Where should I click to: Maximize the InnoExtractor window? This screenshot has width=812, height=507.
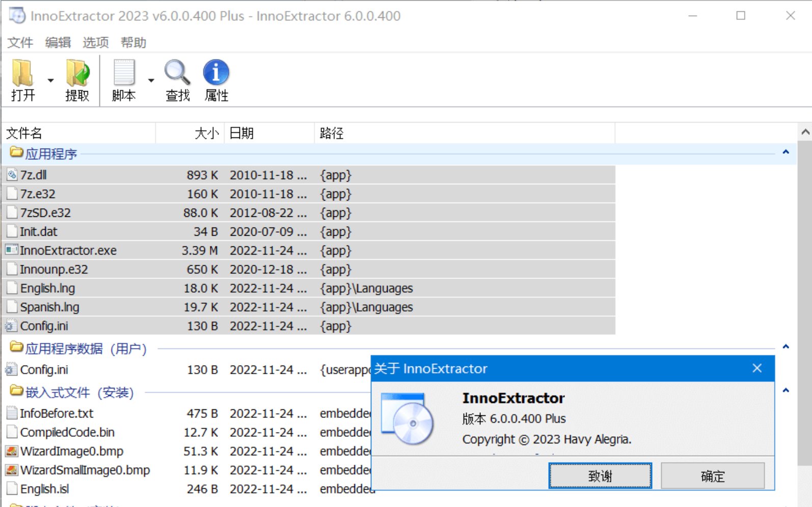point(741,16)
